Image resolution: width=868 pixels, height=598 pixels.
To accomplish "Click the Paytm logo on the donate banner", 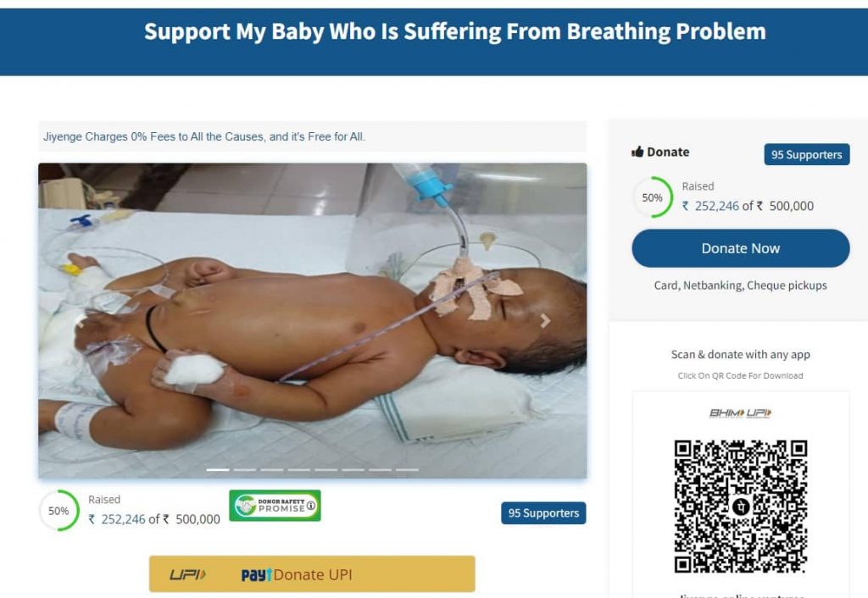I will [256, 575].
